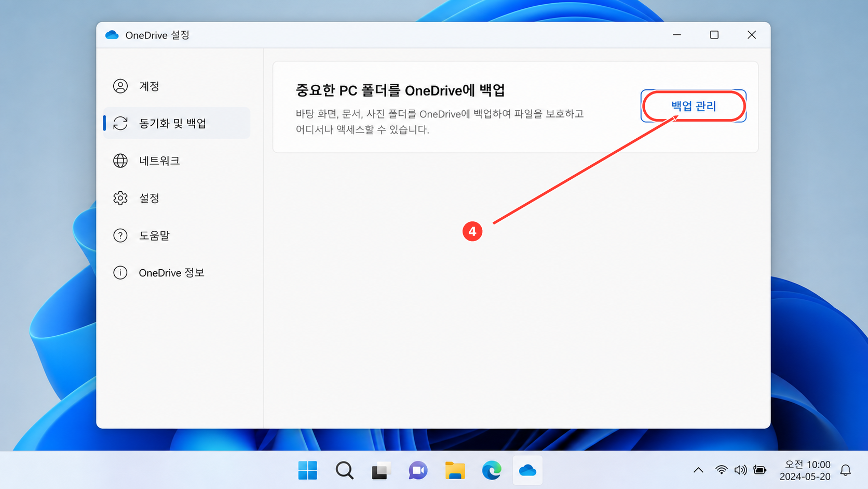
Task: Click the description starting 바탕 화면, 문서, 사진
Action: click(440, 122)
